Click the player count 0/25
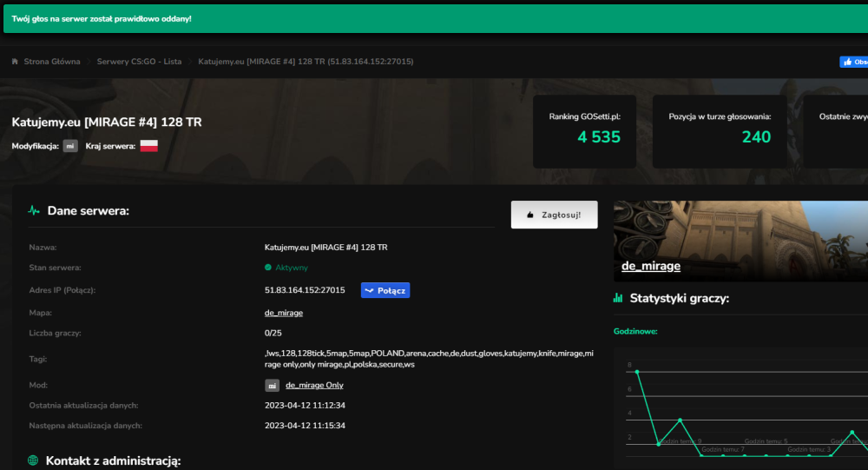Viewport: 868px width, 470px height. tap(273, 333)
